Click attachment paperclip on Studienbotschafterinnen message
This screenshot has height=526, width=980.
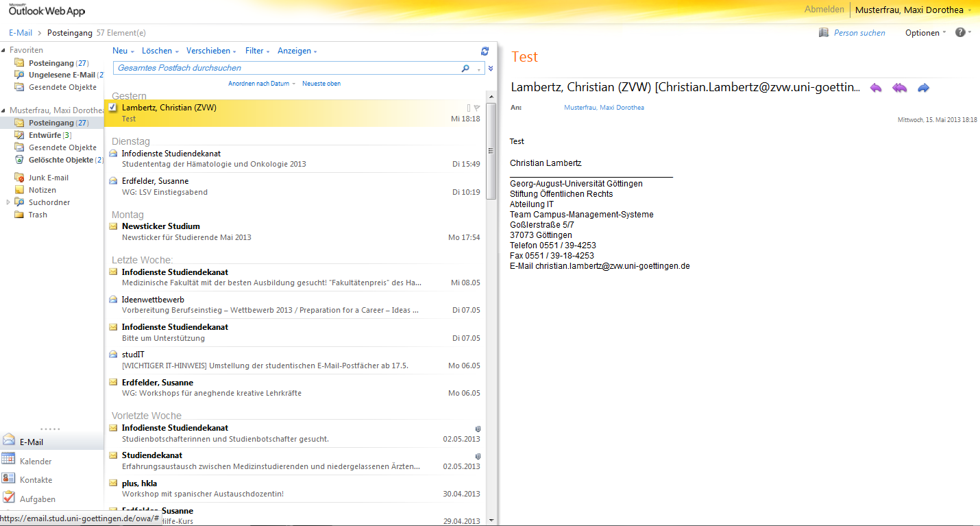point(478,429)
